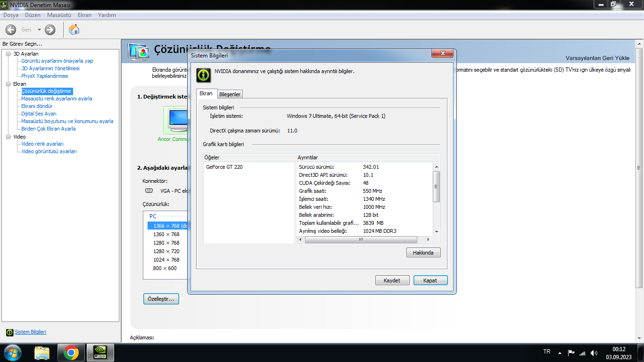Click the horizontal scrollbar right arrow in details
644x362 pixels.
[x=429, y=239]
